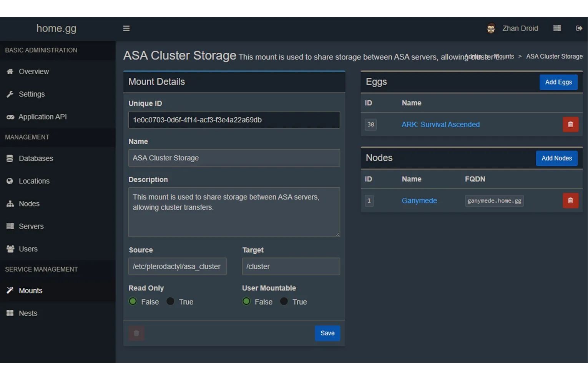This screenshot has width=588, height=380.
Task: Toggle the sidebar hamburger menu
Action: [x=126, y=28]
